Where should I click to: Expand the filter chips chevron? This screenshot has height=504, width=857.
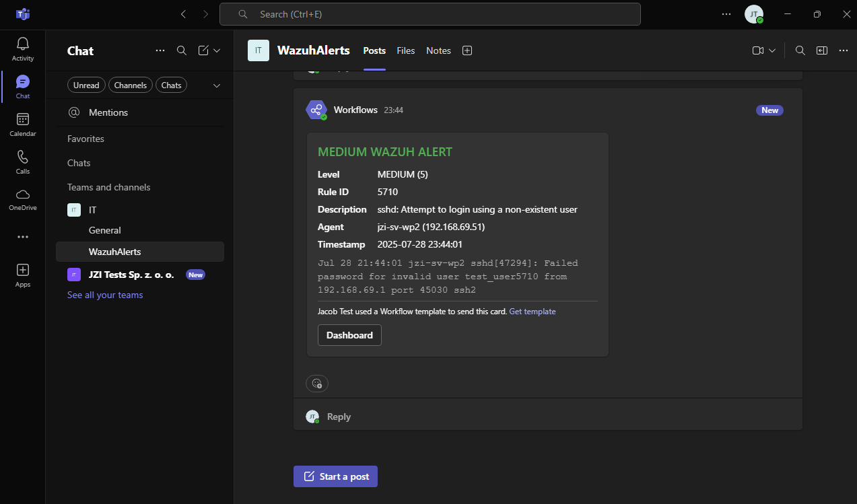point(217,85)
